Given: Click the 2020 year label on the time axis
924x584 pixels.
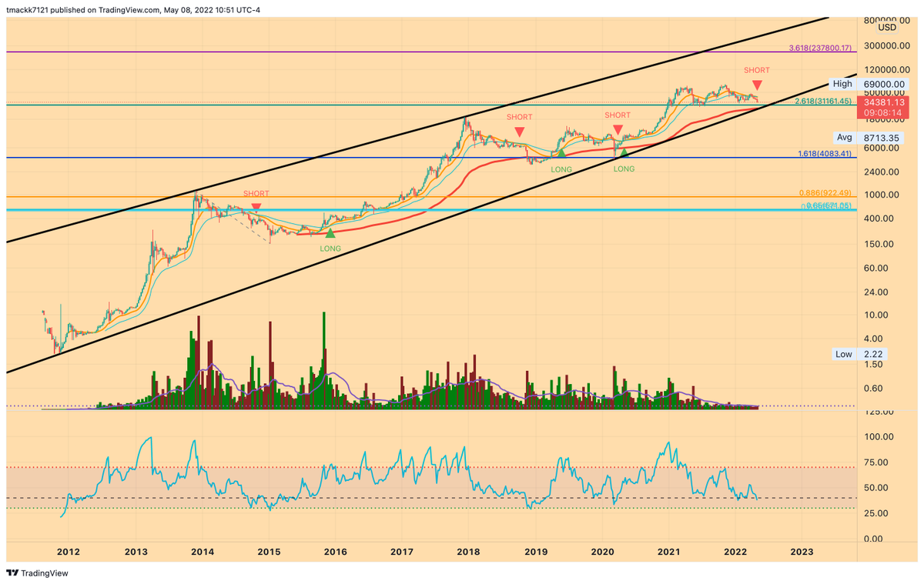Looking at the screenshot, I should coord(602,551).
